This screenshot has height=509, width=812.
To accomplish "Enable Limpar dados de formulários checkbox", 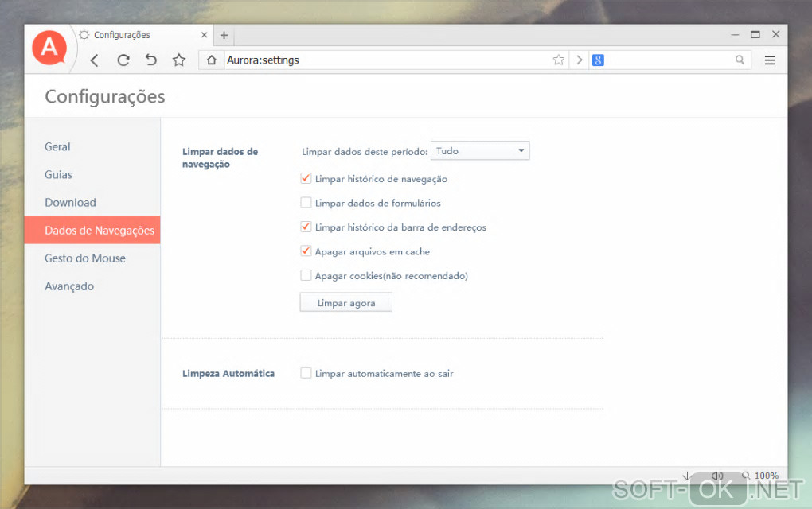I will click(306, 203).
